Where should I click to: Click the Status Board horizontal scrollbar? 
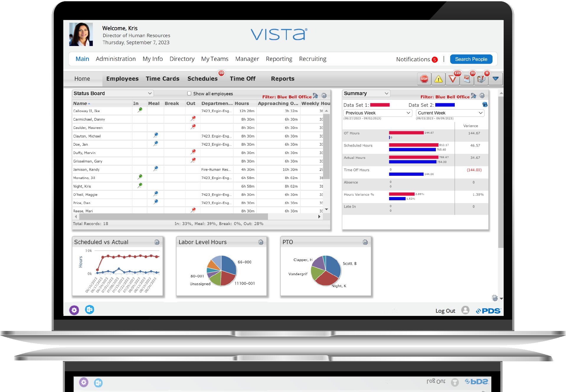[x=174, y=217]
